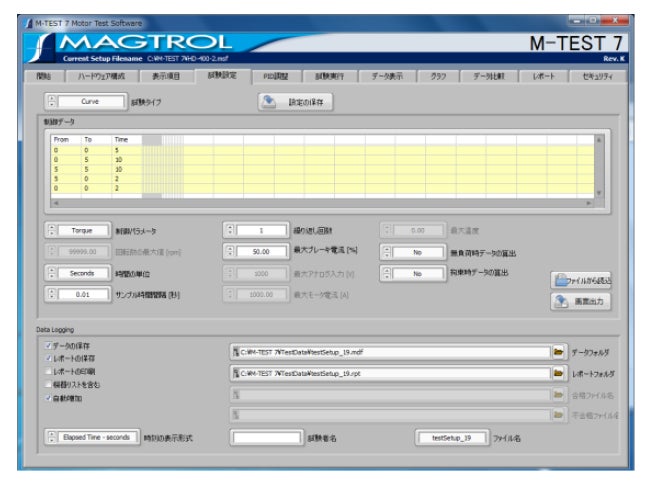Screen dimensions: 657x488
Task: Click stepper arrows of the 0.01 sampling field
Action: [x=52, y=294]
